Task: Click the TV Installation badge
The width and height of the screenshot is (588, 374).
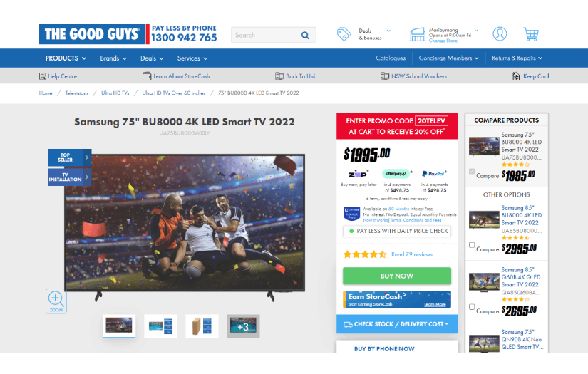Action: point(69,177)
